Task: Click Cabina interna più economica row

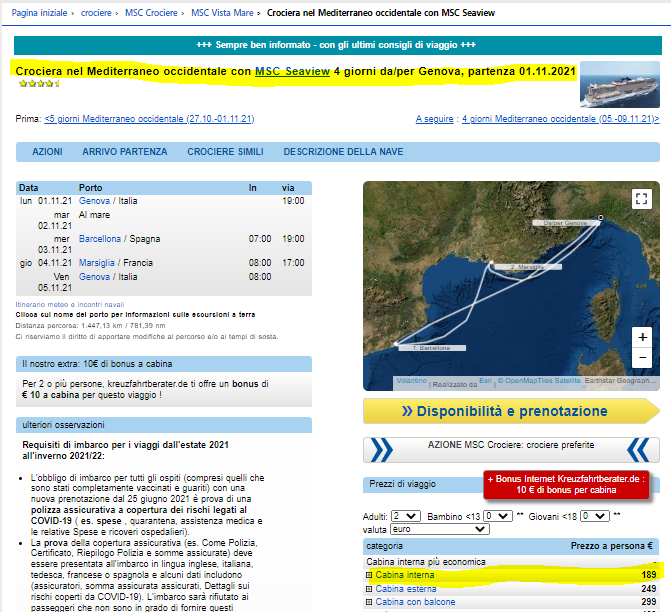Action: pos(511,562)
